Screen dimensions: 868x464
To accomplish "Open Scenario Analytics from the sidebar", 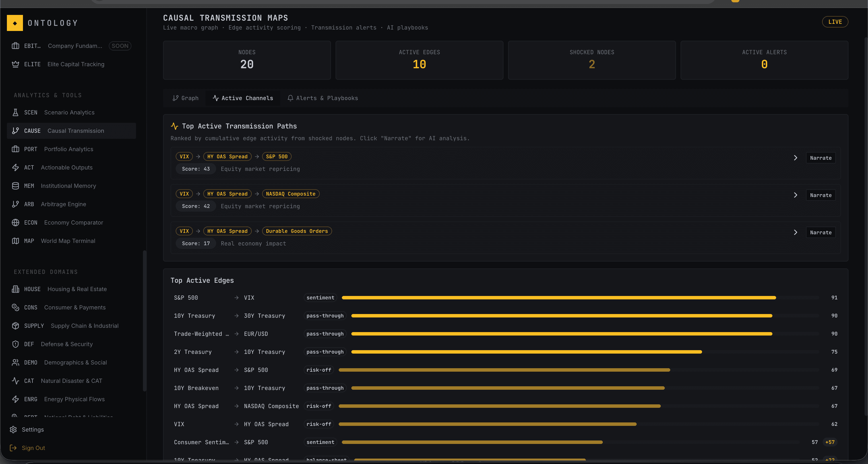I will [69, 112].
